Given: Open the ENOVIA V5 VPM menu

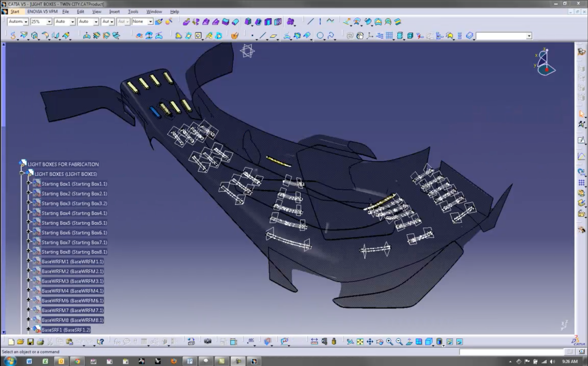Looking at the screenshot, I should click(x=42, y=11).
